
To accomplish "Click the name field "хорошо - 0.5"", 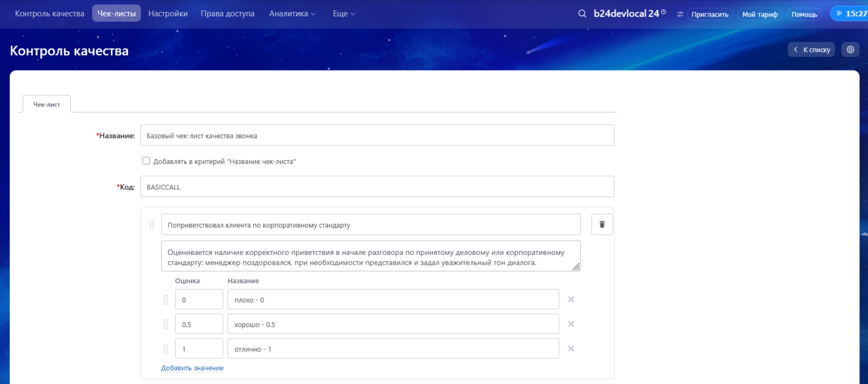I will tap(393, 324).
